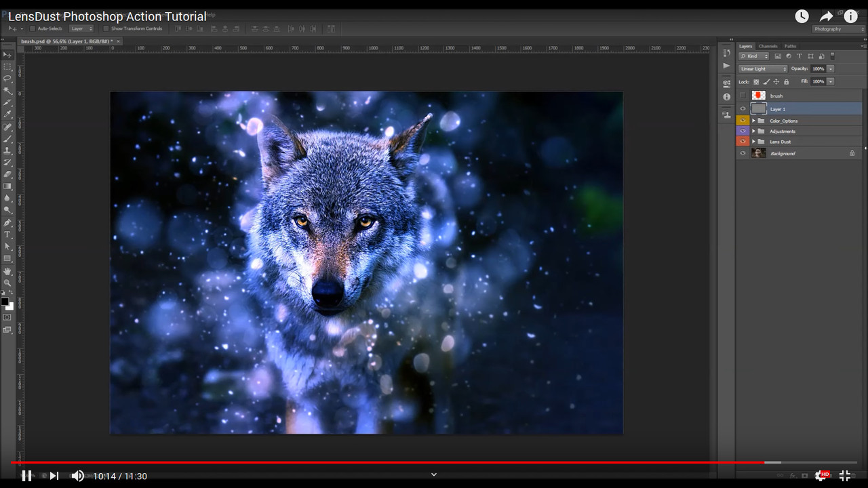
Task: Hide Layer 1 visibility eye
Action: pyautogui.click(x=743, y=108)
